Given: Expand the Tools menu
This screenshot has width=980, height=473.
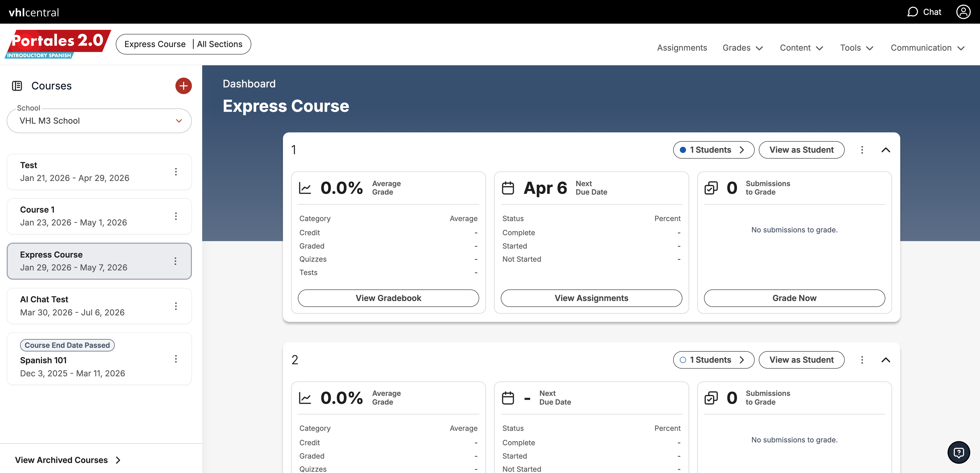Looking at the screenshot, I should tap(857, 48).
